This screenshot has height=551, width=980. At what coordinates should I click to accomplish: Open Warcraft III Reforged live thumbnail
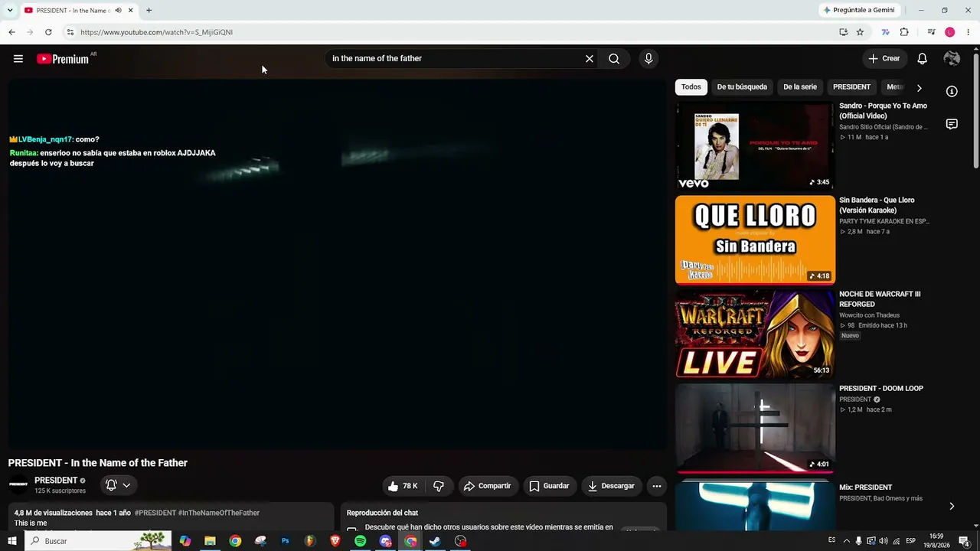(x=755, y=334)
